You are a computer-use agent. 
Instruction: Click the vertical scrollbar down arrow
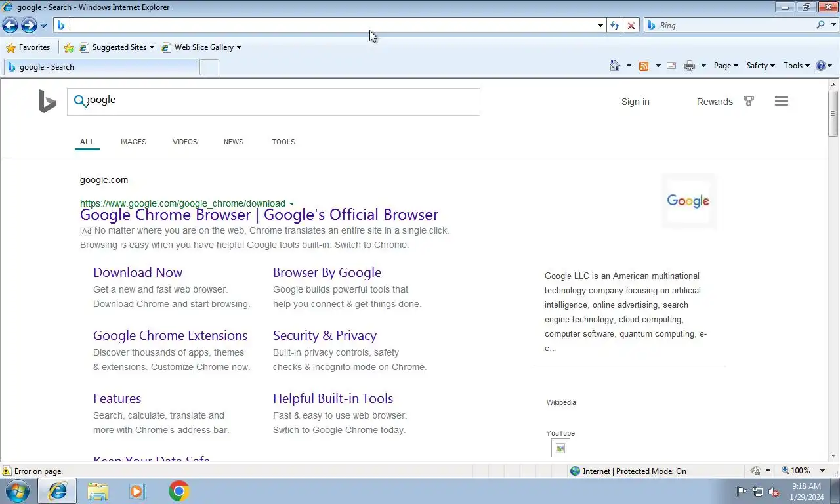tap(833, 456)
